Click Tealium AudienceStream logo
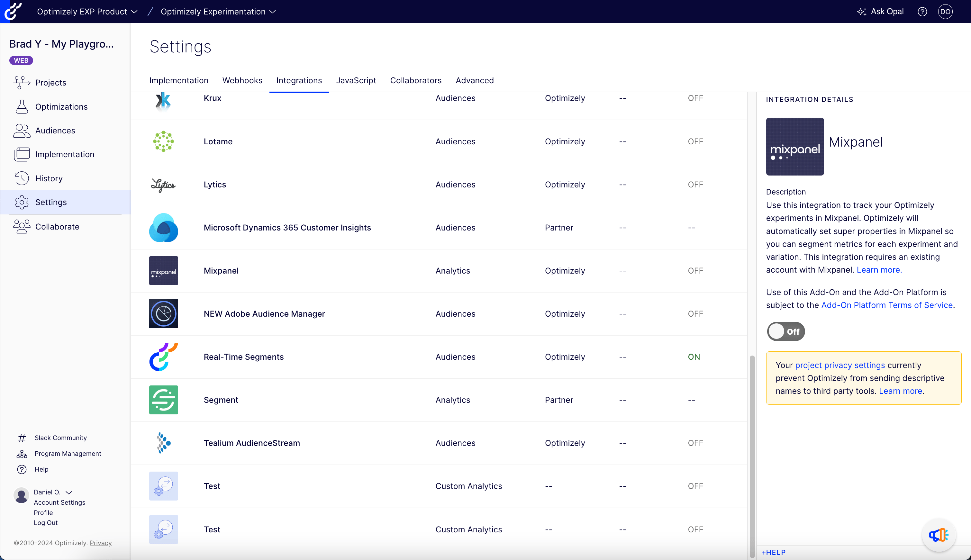 tap(163, 443)
